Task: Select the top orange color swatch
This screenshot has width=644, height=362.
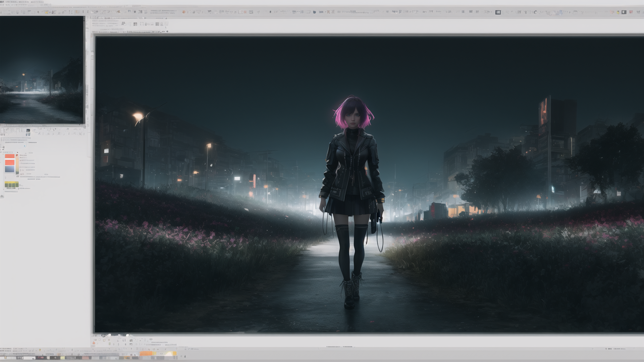Action: tap(10, 156)
